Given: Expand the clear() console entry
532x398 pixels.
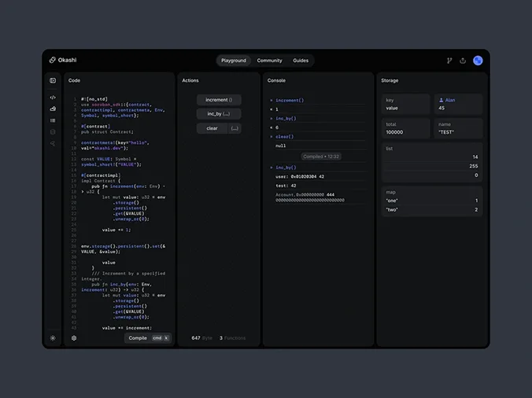Looking at the screenshot, I should coord(272,137).
